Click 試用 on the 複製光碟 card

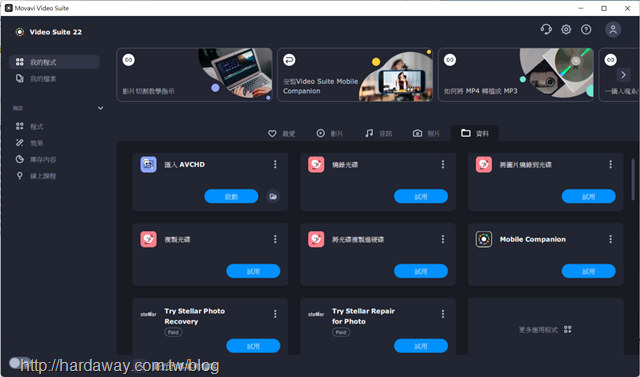click(x=253, y=271)
